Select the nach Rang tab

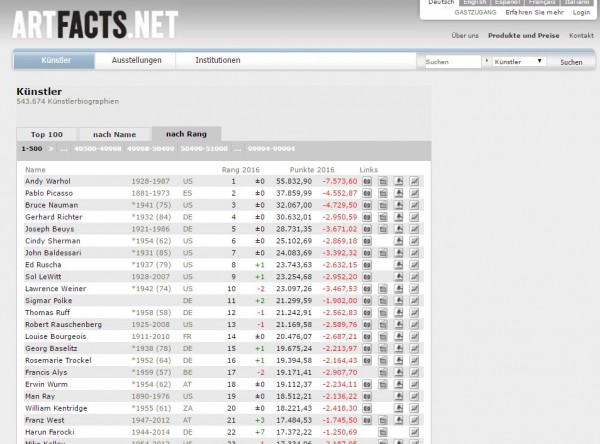(x=186, y=134)
